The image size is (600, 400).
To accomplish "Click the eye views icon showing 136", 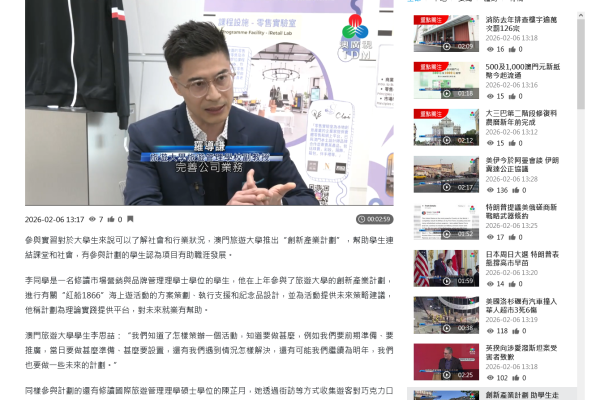I will 490,190.
